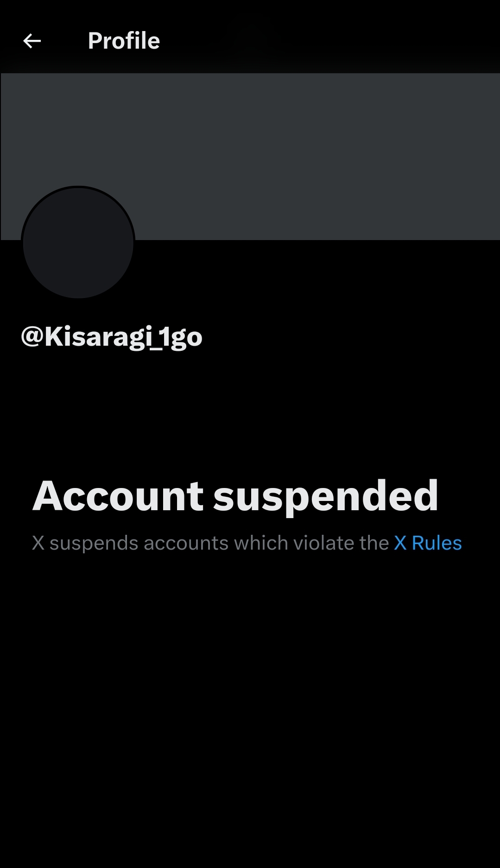
Task: Tap the empty black area below message
Action: 250,709
